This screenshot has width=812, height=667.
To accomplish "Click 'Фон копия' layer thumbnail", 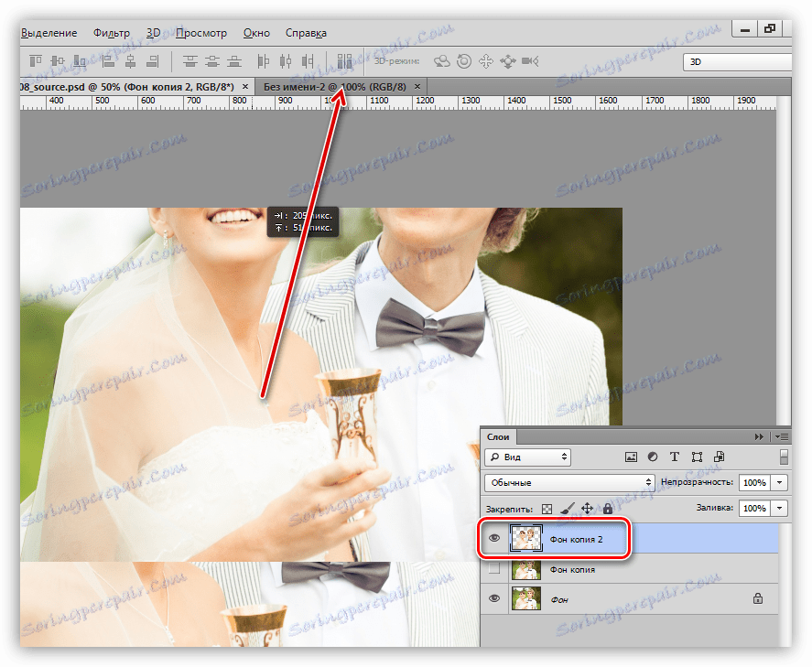I will pos(526,569).
